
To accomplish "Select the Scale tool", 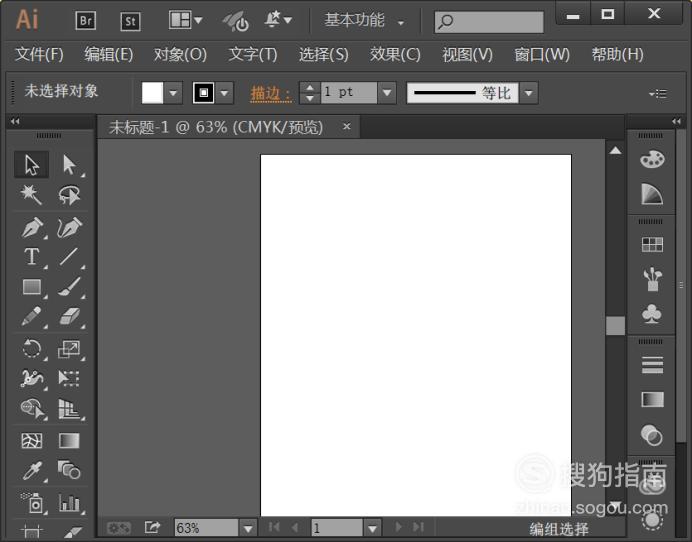I will tap(69, 349).
